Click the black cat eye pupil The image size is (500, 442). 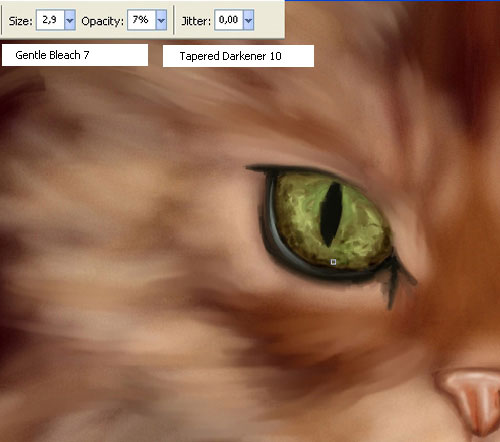click(331, 214)
